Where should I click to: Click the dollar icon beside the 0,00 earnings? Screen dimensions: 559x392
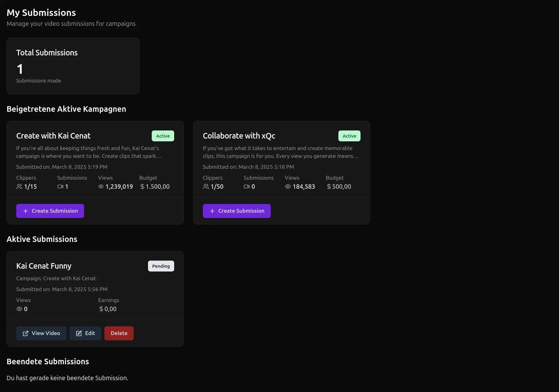point(101,309)
